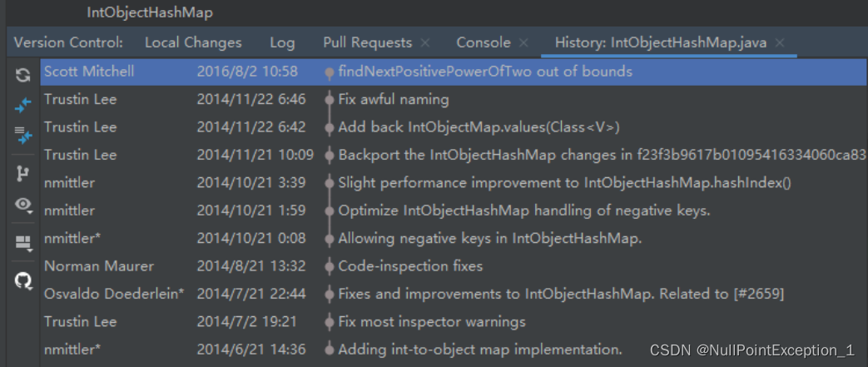Select the 'Code-inspection fixes' commit
The width and height of the screenshot is (868, 367).
click(x=454, y=266)
